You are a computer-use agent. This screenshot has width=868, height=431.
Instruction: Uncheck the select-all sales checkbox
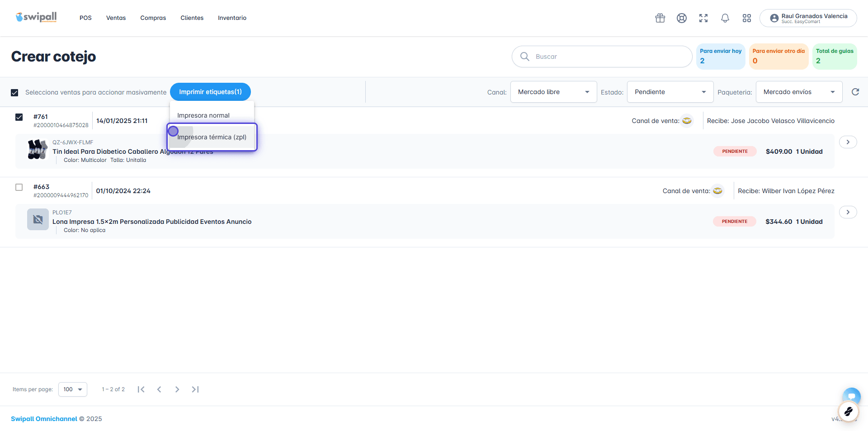(x=14, y=92)
